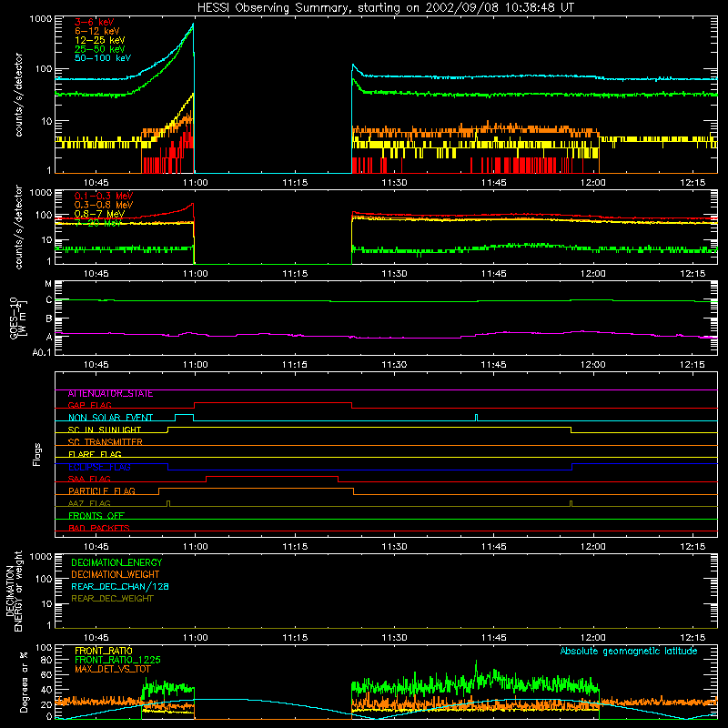This screenshot has width=728, height=728.
Task: Click the REAR_DEC_CHAN/128 legend label
Action: (x=120, y=586)
